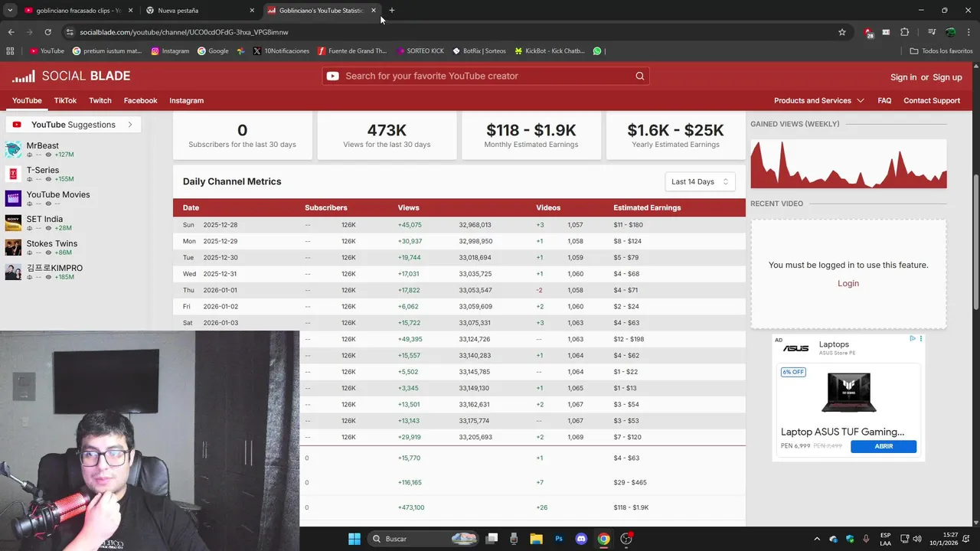Viewport: 980px width, 551px height.
Task: Click the Social Blade logo
Action: pos(71,77)
